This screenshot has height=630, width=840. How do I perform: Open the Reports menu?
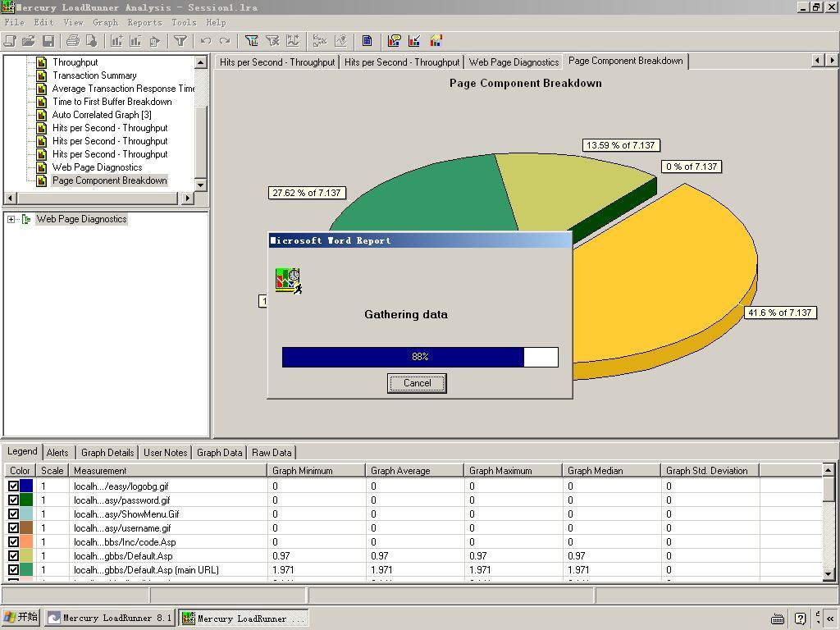[x=144, y=22]
